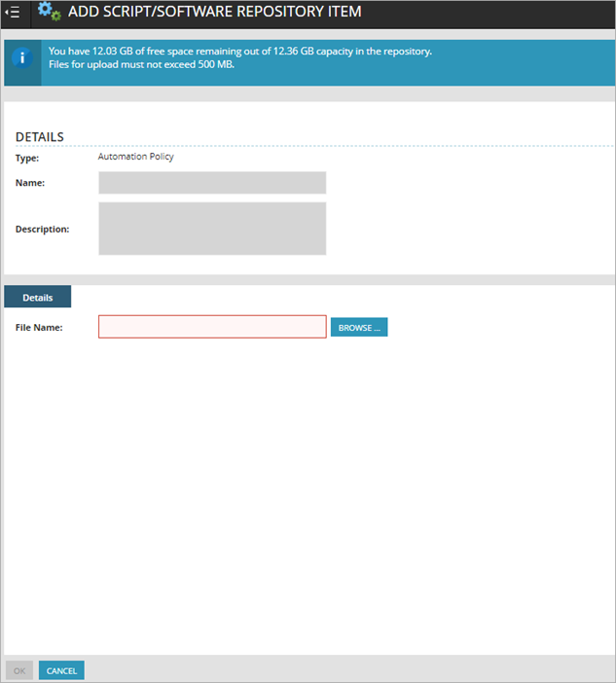Select the Details tab
The height and width of the screenshot is (683, 616).
[x=37, y=297]
